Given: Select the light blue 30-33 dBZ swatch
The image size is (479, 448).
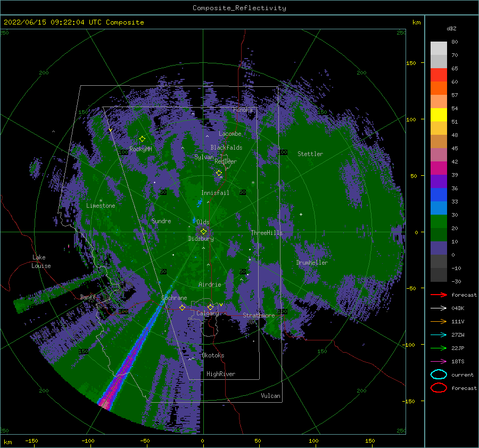Looking at the screenshot, I should pos(439,208).
